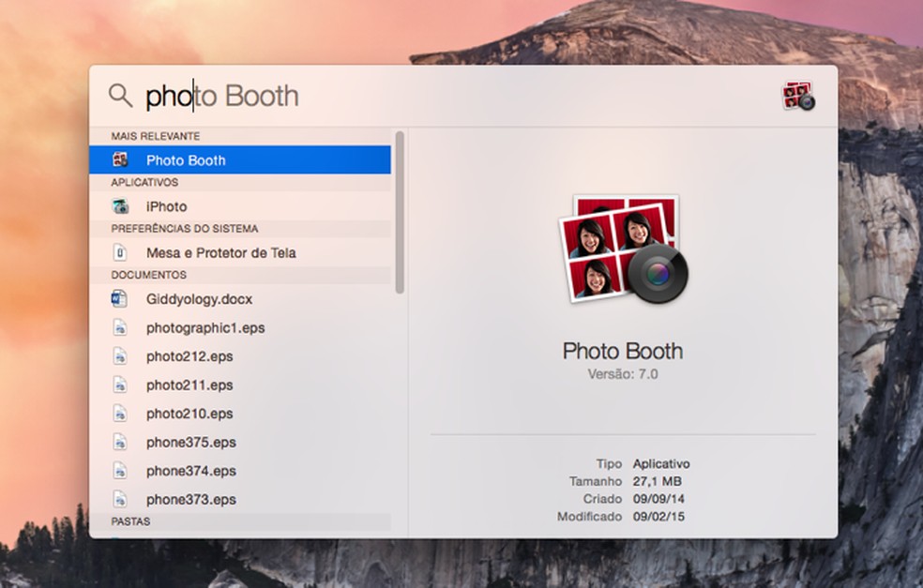This screenshot has height=588, width=923.
Task: Click the large Photo Booth preview icon
Action: click(x=623, y=249)
